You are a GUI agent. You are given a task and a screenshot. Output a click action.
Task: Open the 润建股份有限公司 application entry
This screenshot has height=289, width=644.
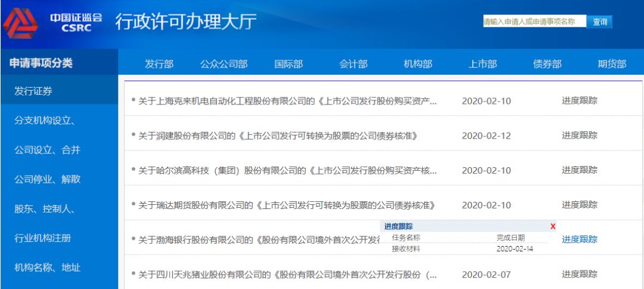(x=278, y=136)
